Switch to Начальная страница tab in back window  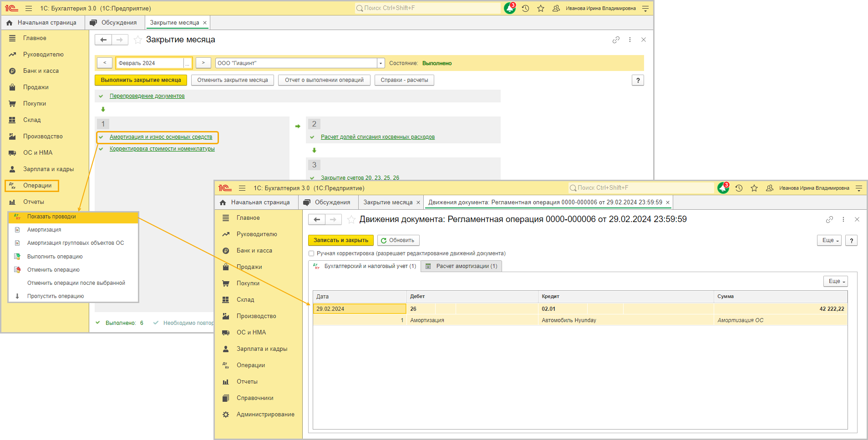pyautogui.click(x=42, y=23)
